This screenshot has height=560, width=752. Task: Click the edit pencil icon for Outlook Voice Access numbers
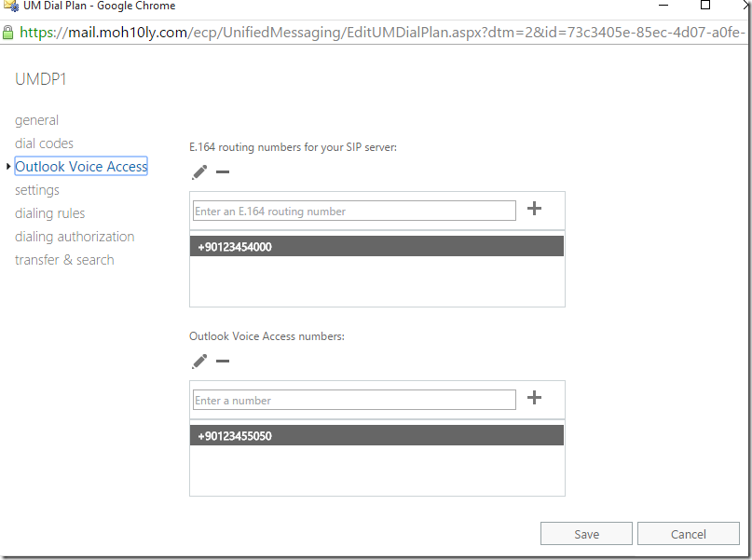[199, 361]
